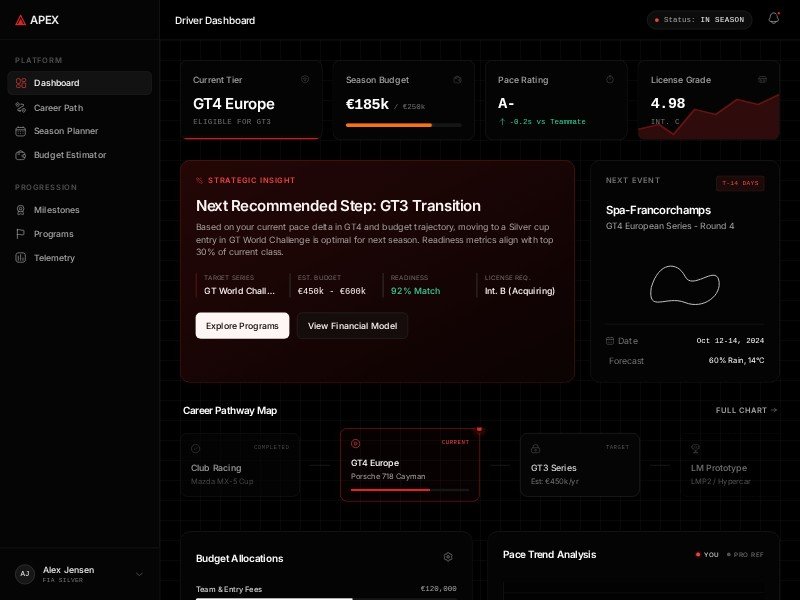Screen dimensions: 800x600
Task: Toggle the Status: IN SEASON indicator
Action: click(x=699, y=19)
